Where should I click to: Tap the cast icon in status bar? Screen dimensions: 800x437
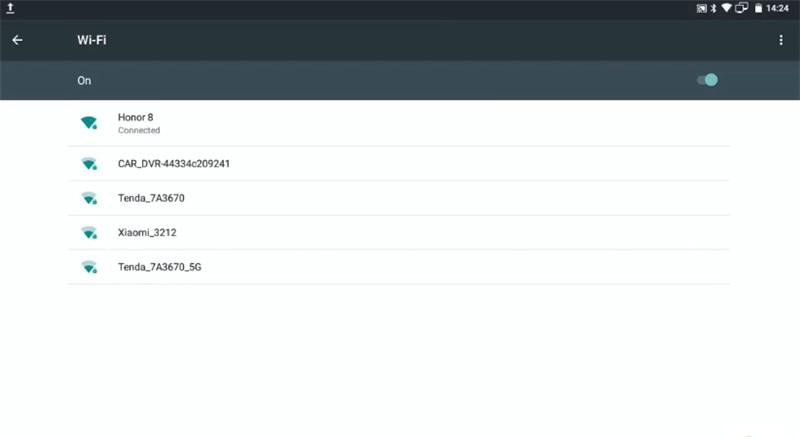click(702, 8)
